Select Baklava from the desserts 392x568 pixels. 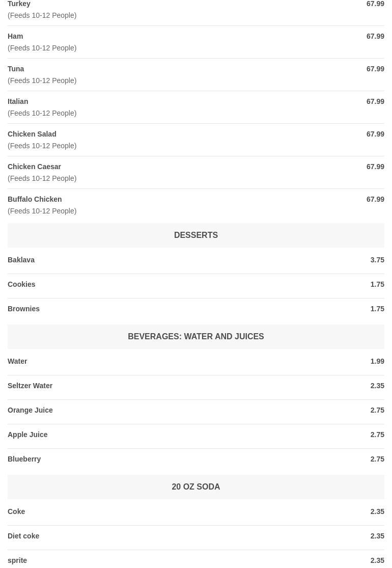coord(21,260)
